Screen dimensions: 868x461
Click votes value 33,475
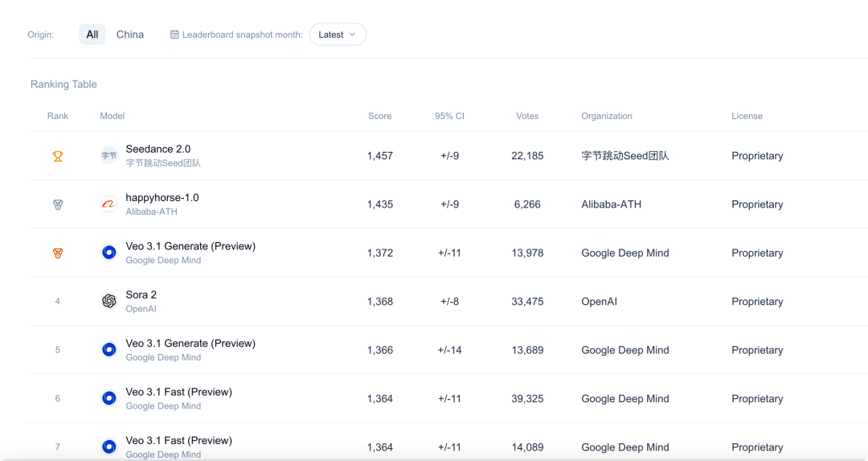[x=527, y=302]
